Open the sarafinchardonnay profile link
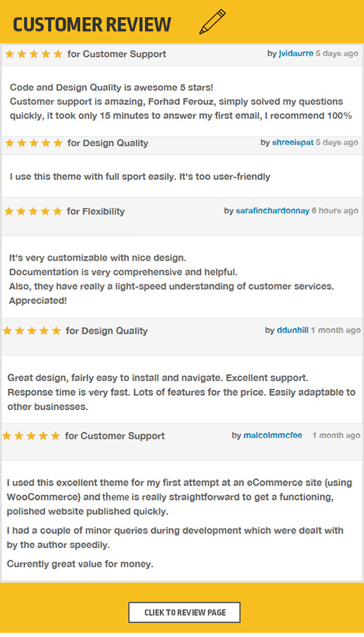 [x=273, y=211]
